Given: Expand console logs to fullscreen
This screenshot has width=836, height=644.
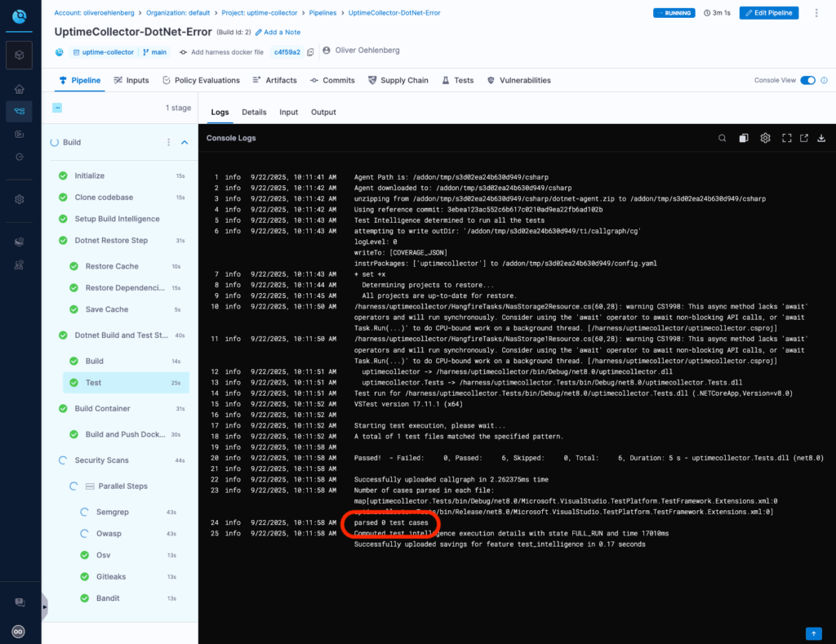Looking at the screenshot, I should tap(787, 138).
